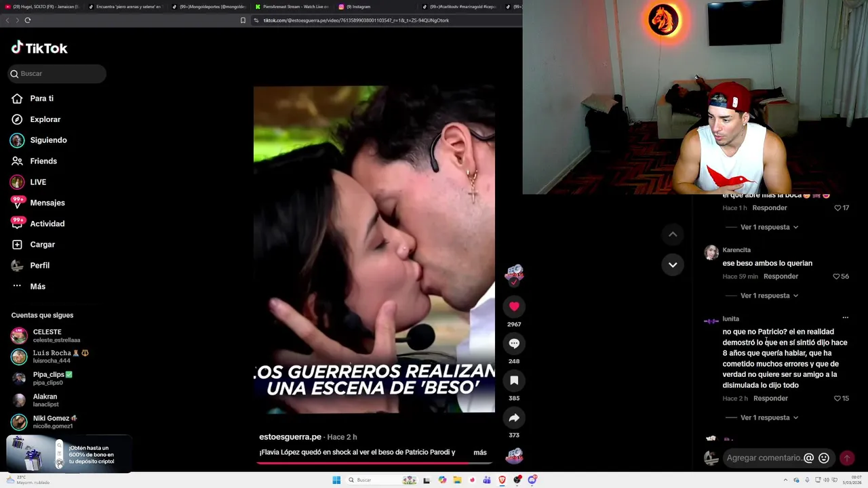868x488 pixels.
Task: Open File Explorer in the taskbar
Action: point(457,480)
